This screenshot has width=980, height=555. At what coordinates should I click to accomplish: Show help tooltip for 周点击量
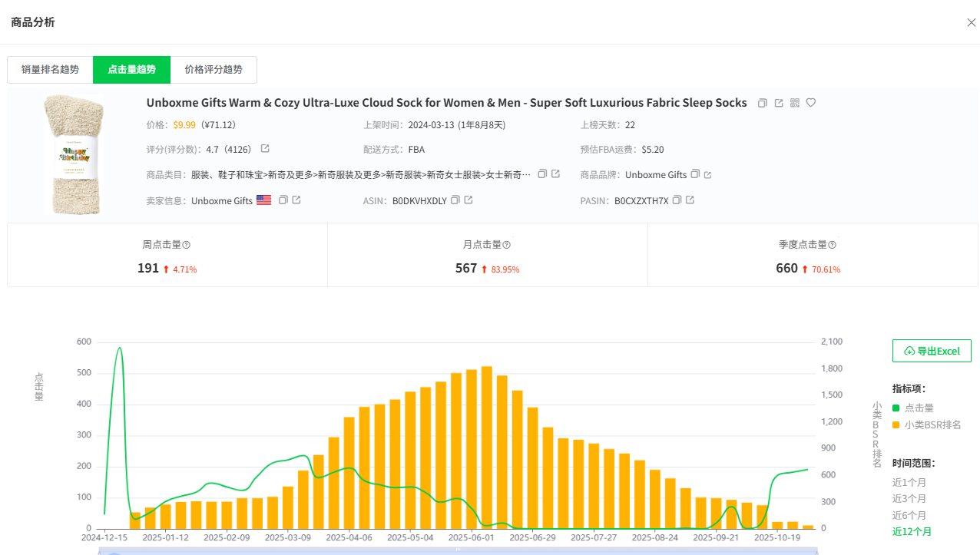pos(186,245)
